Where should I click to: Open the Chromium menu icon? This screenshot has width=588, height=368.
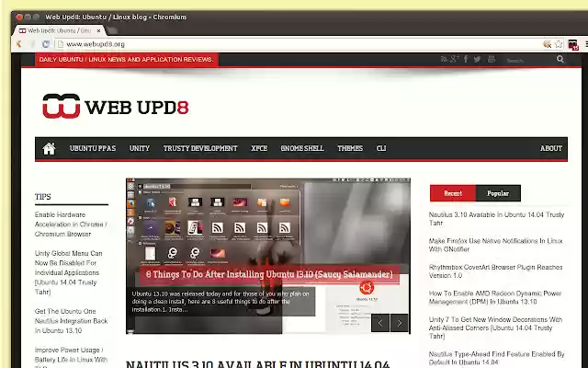pyautogui.click(x=586, y=44)
